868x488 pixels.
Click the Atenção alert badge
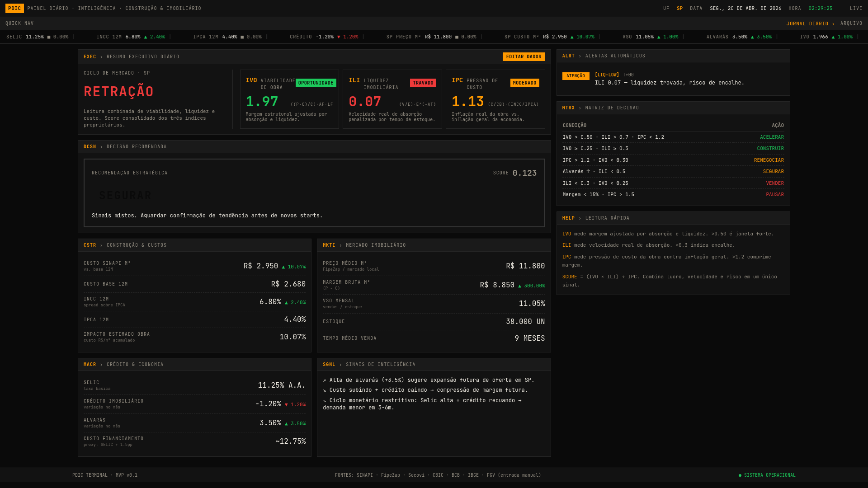tap(576, 76)
